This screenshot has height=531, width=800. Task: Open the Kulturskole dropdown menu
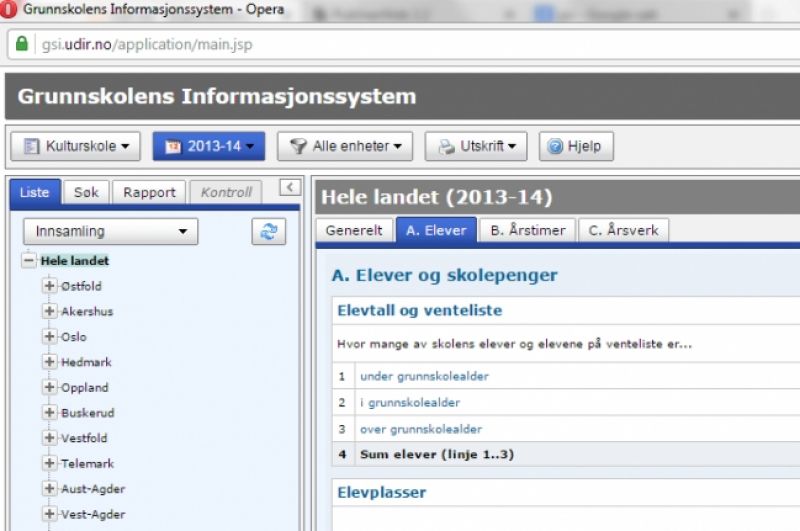(76, 146)
